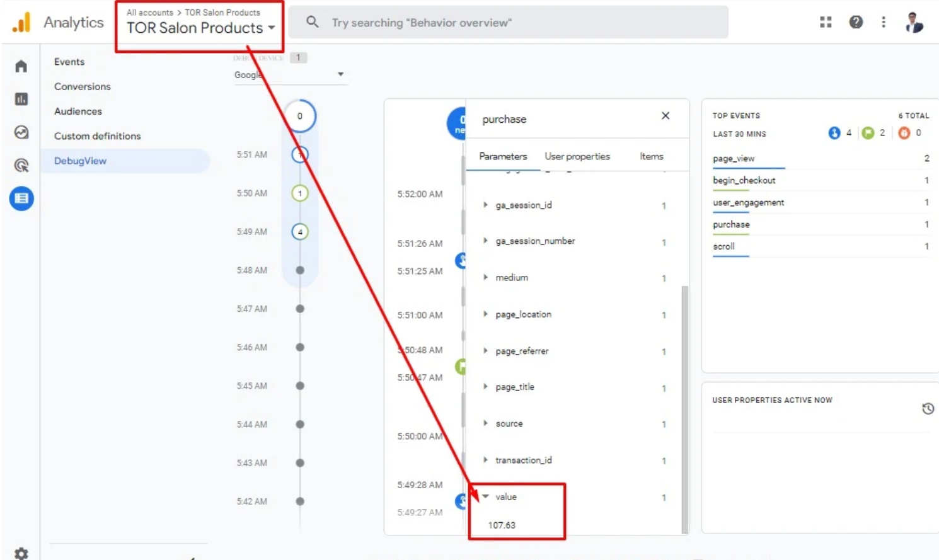939x560 pixels.
Task: Select the 5:49 AM timeline circle showing 4
Action: pyautogui.click(x=300, y=232)
